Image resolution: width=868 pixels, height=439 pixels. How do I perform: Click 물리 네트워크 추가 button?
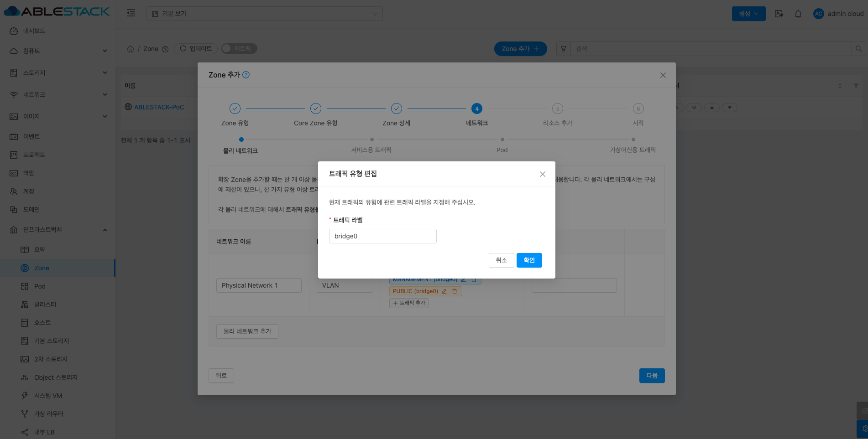[247, 331]
